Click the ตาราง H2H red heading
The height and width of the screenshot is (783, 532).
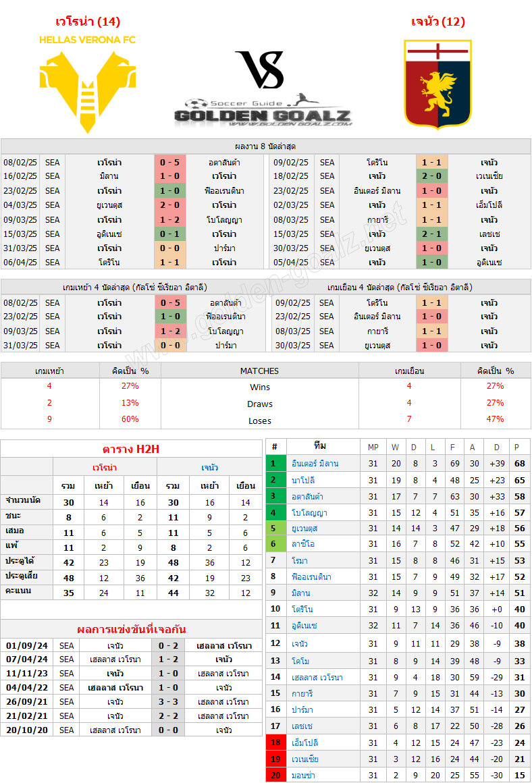(131, 449)
